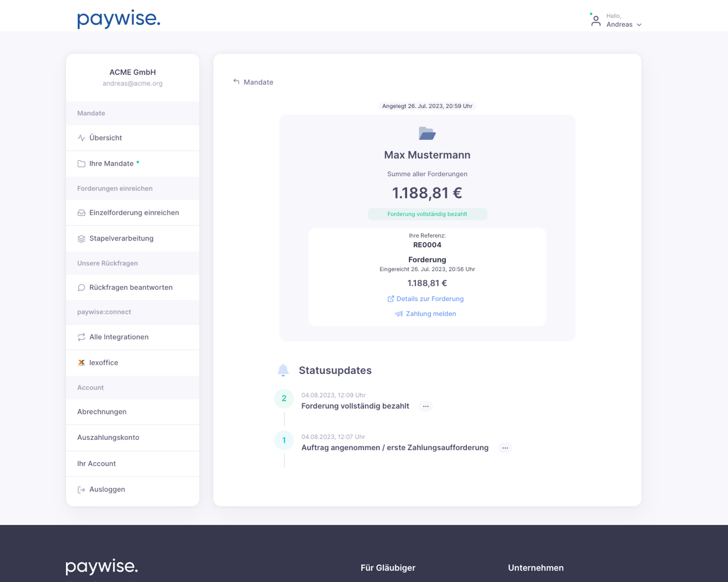
Task: Expand details for Forderung vollständig bezahlt update
Action: 425,406
